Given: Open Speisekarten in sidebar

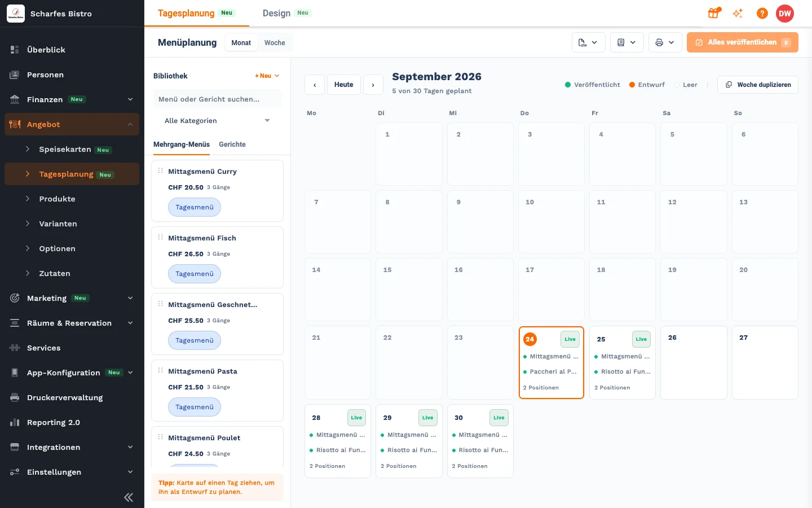Looking at the screenshot, I should (x=72, y=149).
